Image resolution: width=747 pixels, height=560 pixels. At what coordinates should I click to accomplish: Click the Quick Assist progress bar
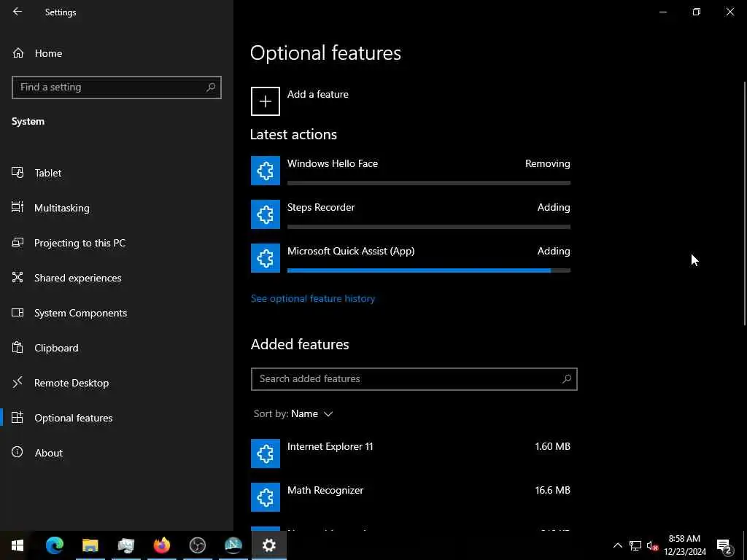[x=429, y=271]
